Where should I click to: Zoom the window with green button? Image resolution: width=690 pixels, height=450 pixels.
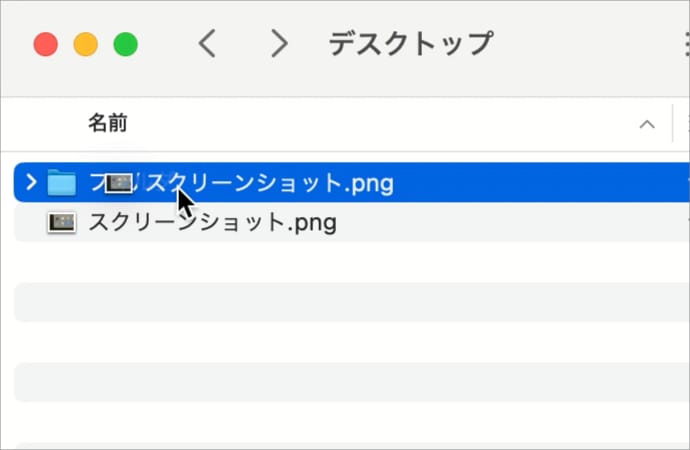click(x=125, y=44)
